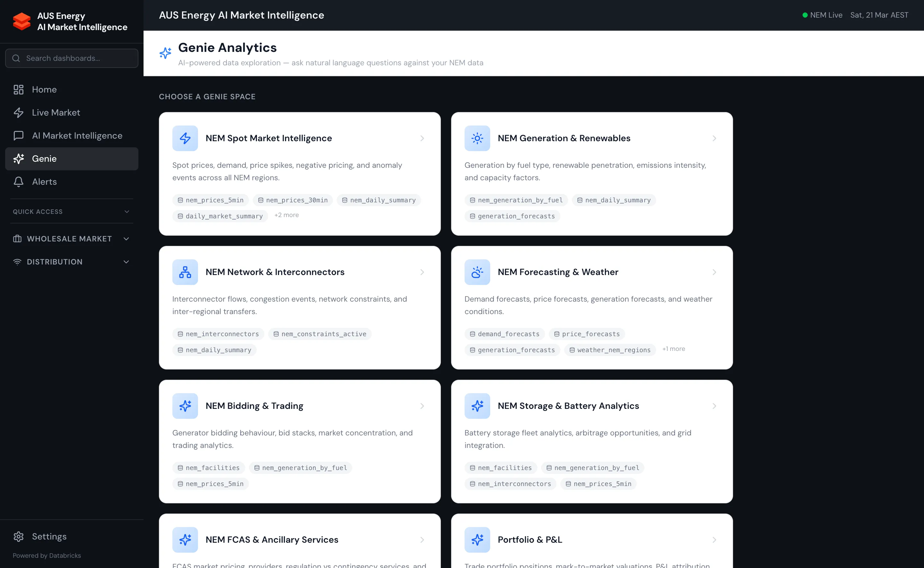Expand the Wholesale Market section
This screenshot has height=568, width=924.
126,239
